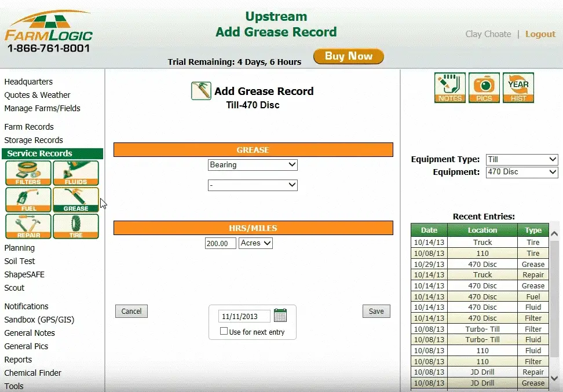Open the Bearing grease type dropdown
The width and height of the screenshot is (563, 392).
[x=253, y=165]
